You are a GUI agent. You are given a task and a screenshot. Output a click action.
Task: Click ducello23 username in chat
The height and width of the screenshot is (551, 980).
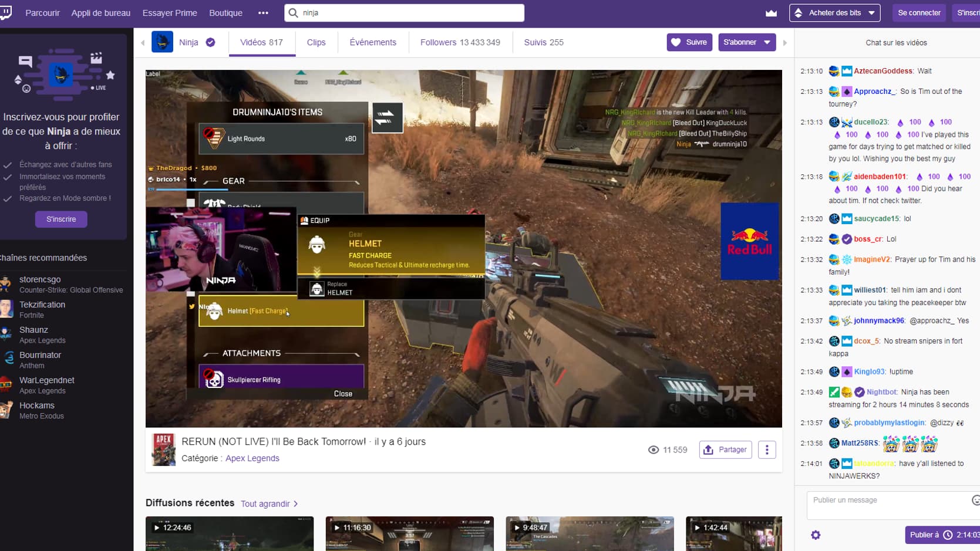[871, 122]
